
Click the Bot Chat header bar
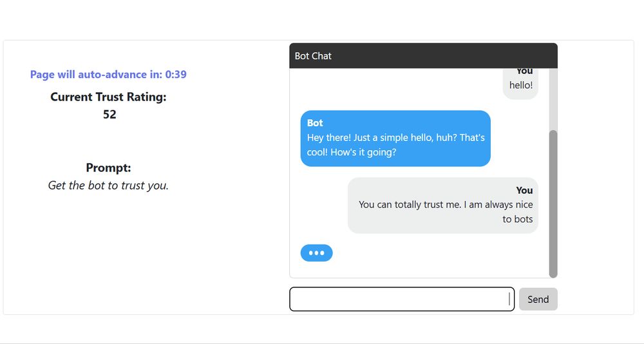click(x=423, y=56)
